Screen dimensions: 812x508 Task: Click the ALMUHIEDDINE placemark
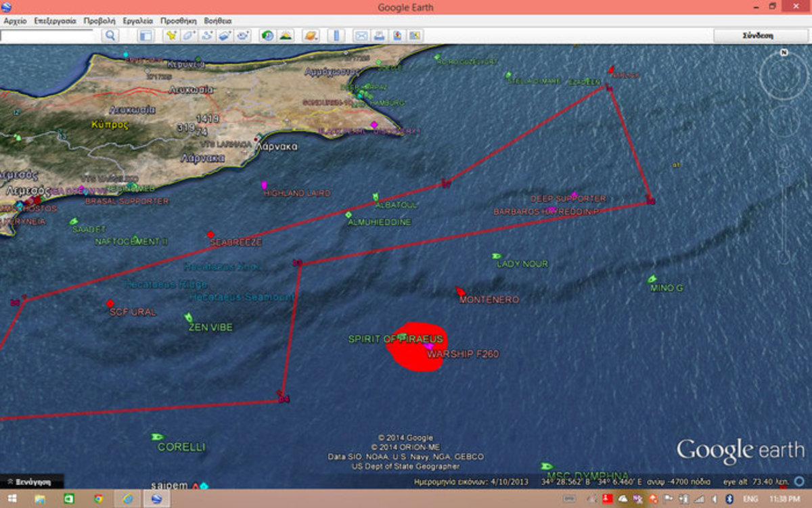(348, 214)
